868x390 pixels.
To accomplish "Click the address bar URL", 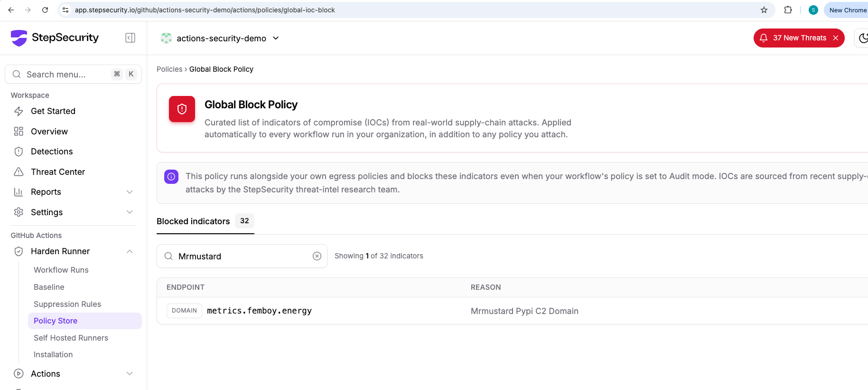I will pos(205,10).
